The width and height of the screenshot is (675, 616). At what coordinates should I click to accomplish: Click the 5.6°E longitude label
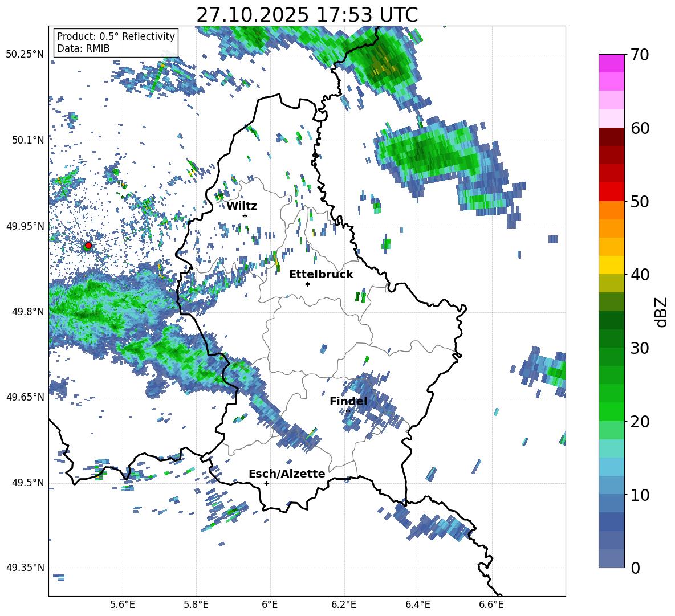click(x=122, y=605)
